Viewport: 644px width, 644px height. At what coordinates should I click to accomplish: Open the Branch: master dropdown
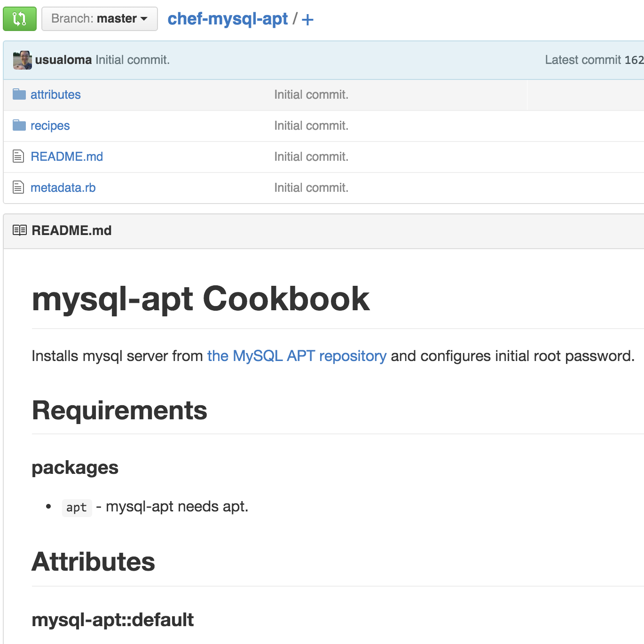(x=99, y=19)
